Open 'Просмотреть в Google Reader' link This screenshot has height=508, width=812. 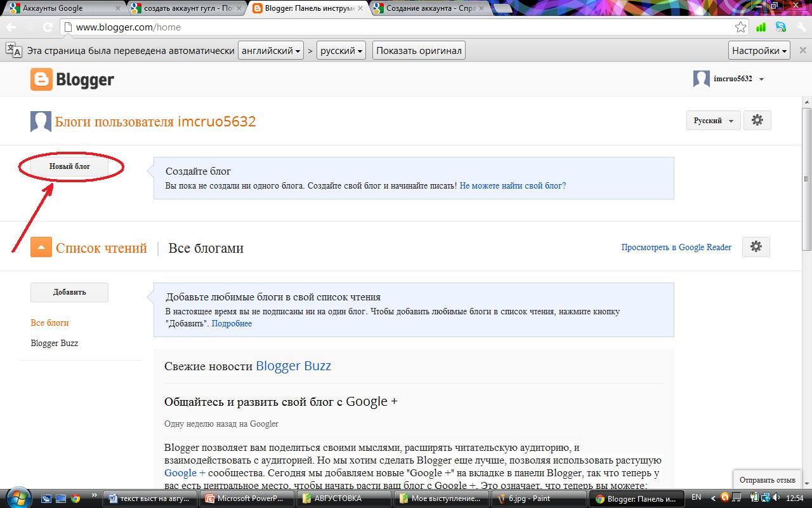(x=676, y=247)
